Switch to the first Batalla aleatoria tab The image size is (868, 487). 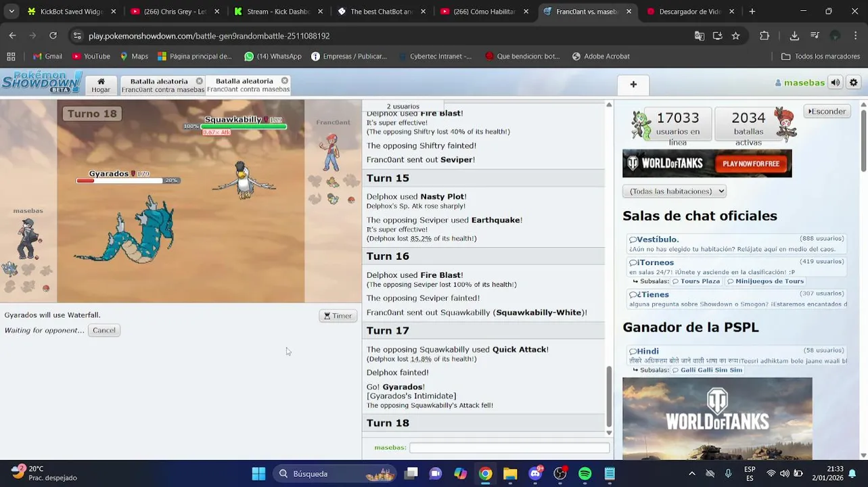[162, 85]
